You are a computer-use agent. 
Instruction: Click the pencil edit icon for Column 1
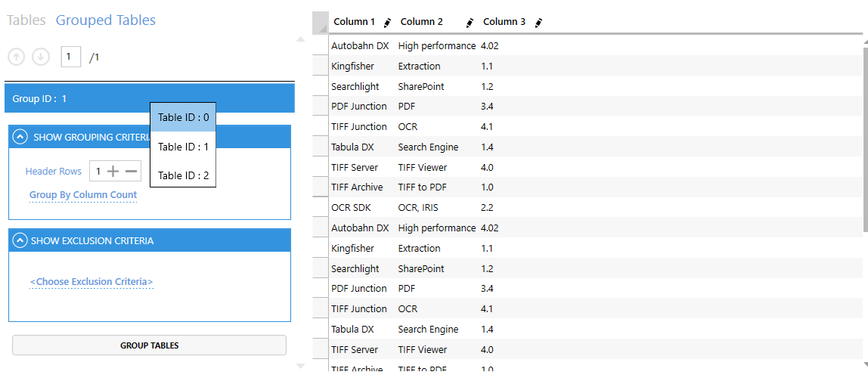[x=387, y=23]
